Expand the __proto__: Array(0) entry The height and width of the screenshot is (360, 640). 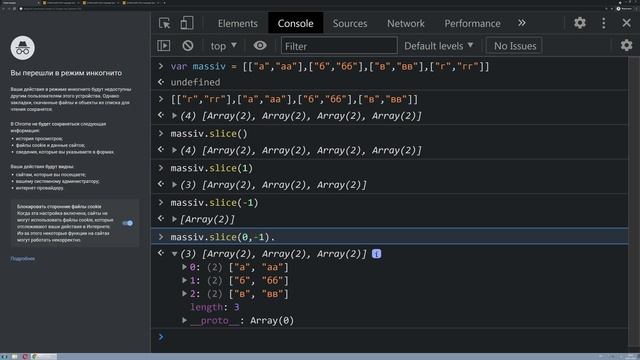(184, 320)
